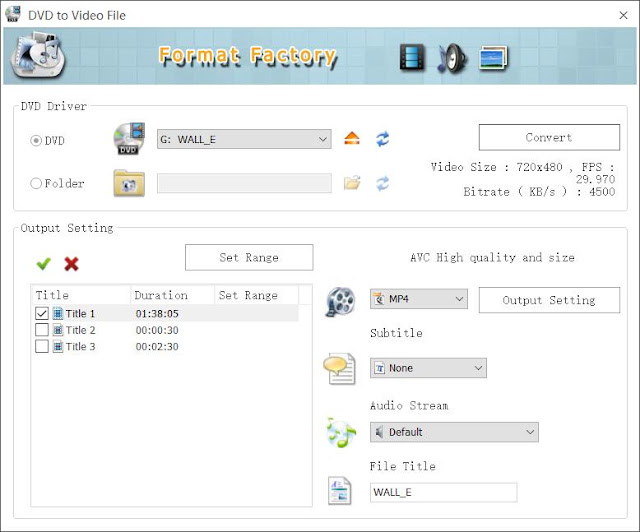The image size is (640, 532).
Task: Close the DVD to Video File window
Action: [x=623, y=16]
